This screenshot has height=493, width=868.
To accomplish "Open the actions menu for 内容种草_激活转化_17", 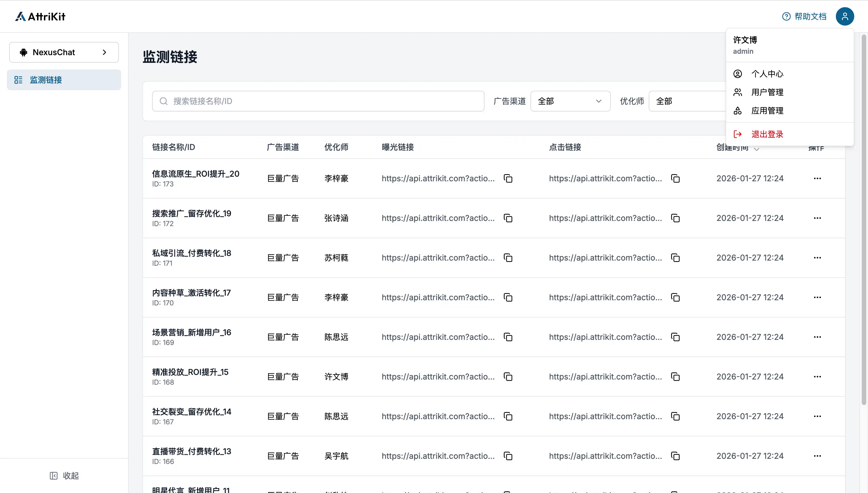I will point(817,297).
